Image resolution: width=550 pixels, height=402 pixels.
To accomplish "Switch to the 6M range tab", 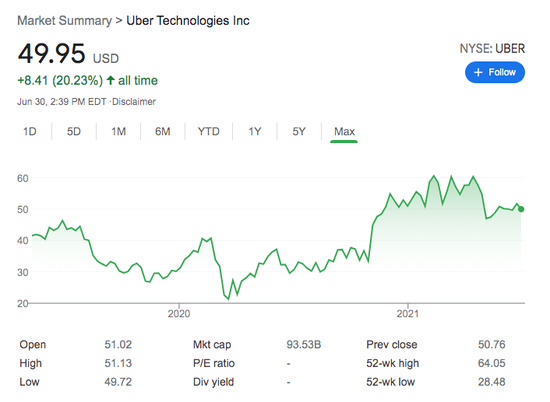I will [x=163, y=132].
